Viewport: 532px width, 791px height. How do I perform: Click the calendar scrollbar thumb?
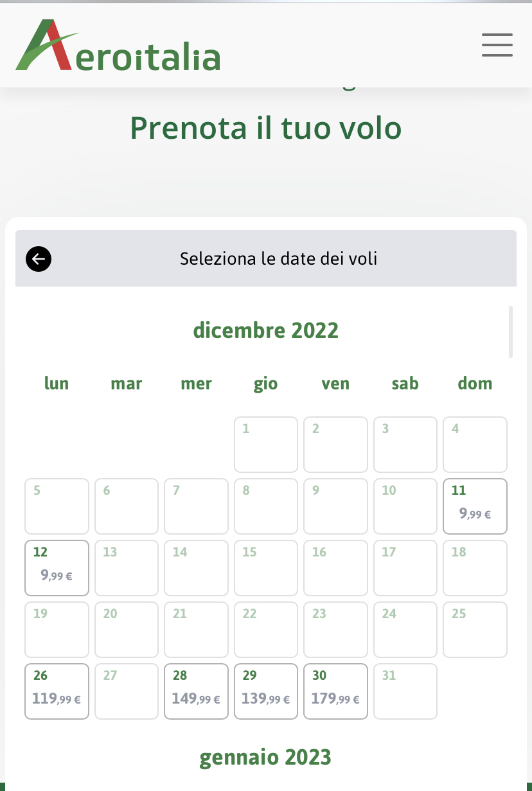tap(511, 332)
